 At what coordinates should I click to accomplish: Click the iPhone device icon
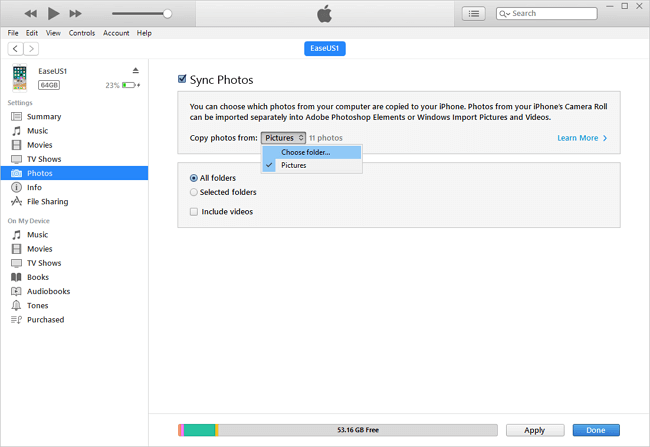pos(20,77)
